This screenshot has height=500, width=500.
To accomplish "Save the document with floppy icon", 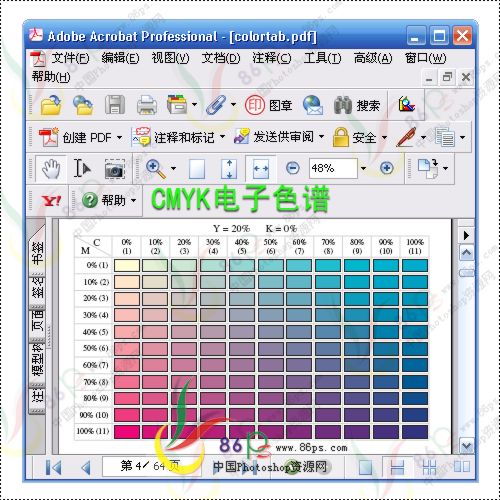I will click(x=115, y=105).
